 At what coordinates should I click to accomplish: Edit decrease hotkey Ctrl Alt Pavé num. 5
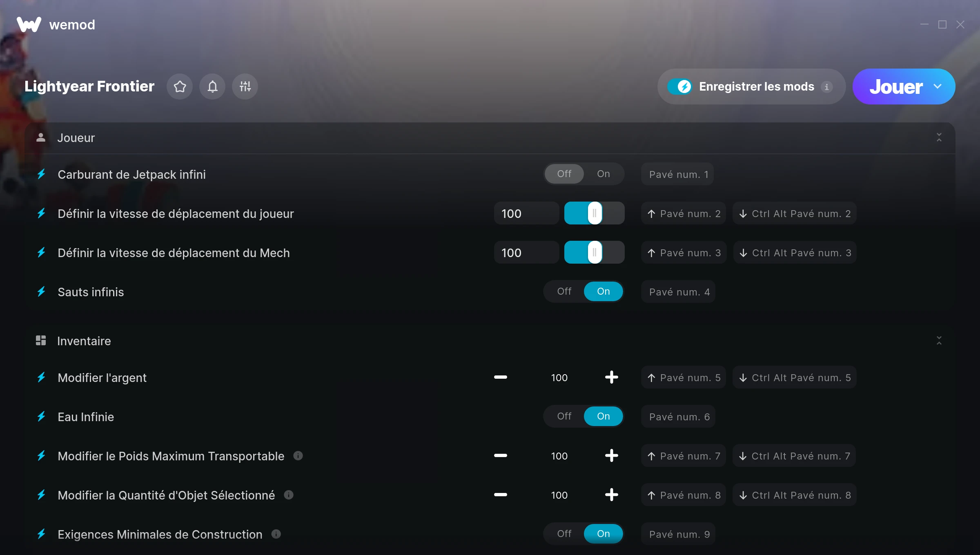pos(795,377)
